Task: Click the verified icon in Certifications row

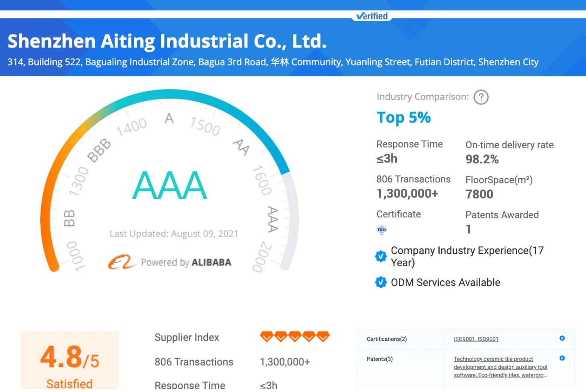Action: click(x=562, y=338)
